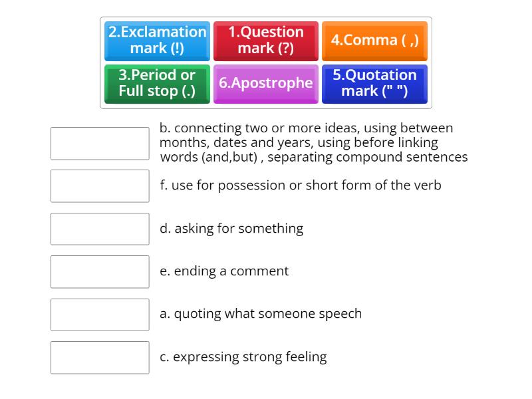Click the box beside "d. asking for something"
The image size is (532, 399).
click(100, 229)
